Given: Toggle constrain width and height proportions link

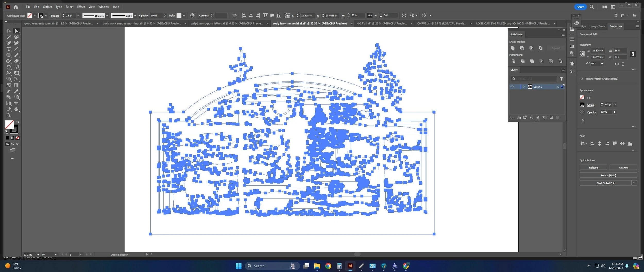Looking at the screenshot, I should (x=633, y=54).
